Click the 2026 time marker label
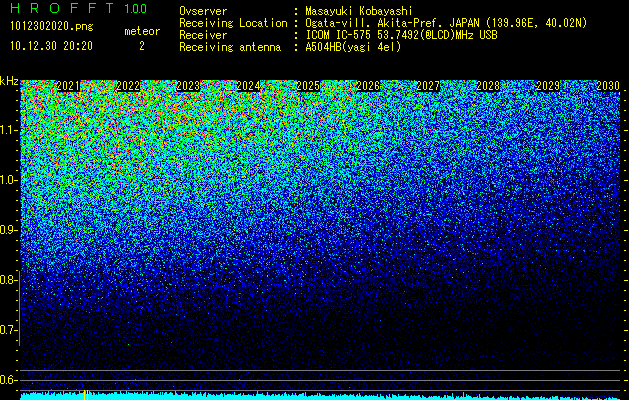 (368, 86)
